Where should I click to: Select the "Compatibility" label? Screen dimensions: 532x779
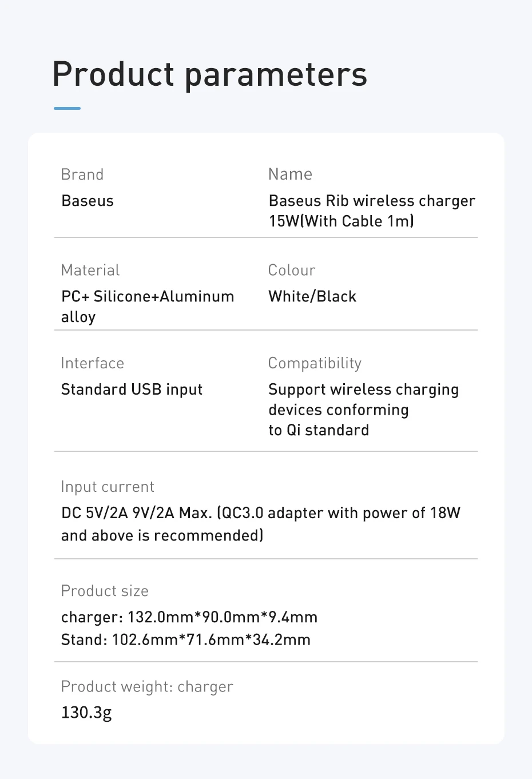pyautogui.click(x=315, y=363)
